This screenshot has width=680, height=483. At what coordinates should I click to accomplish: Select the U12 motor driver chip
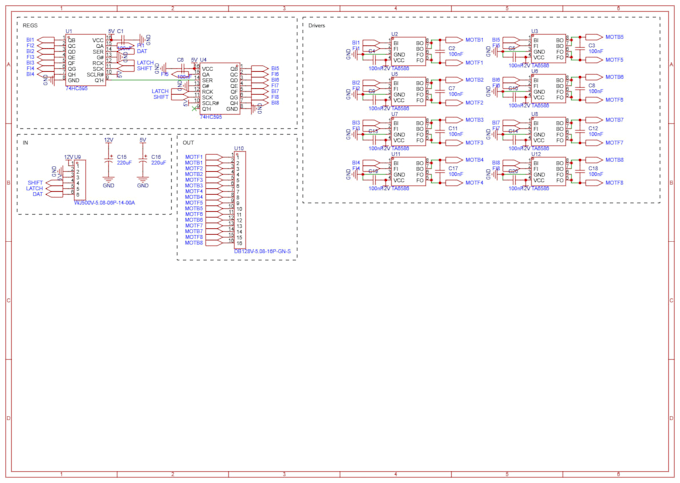point(548,172)
